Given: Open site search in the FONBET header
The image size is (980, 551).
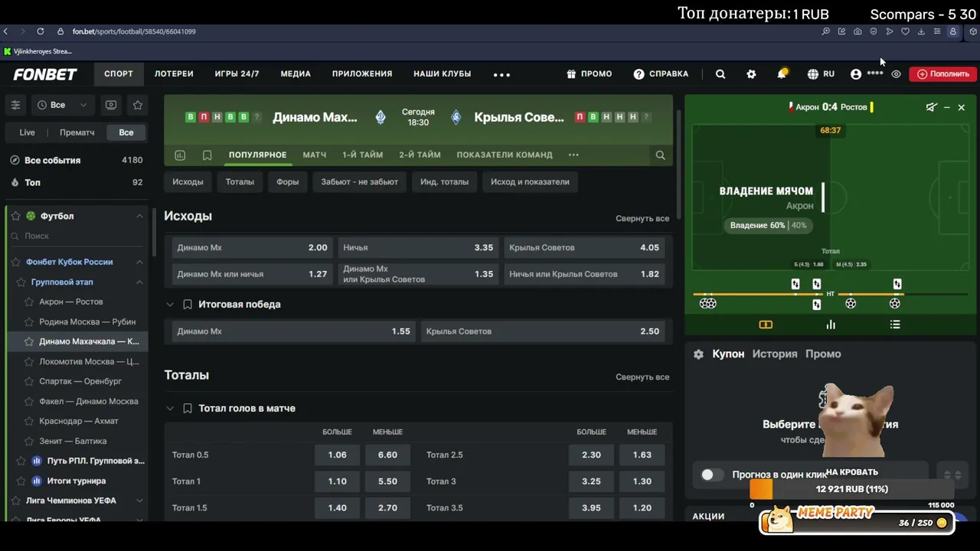Looking at the screenshot, I should coord(720,74).
